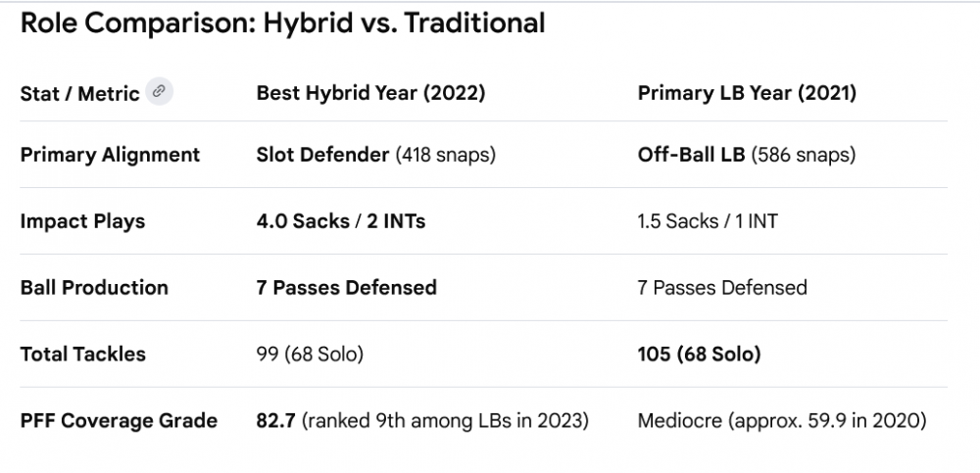The width and height of the screenshot is (980, 473).
Task: Click the Role Comparison heading
Action: click(x=282, y=24)
